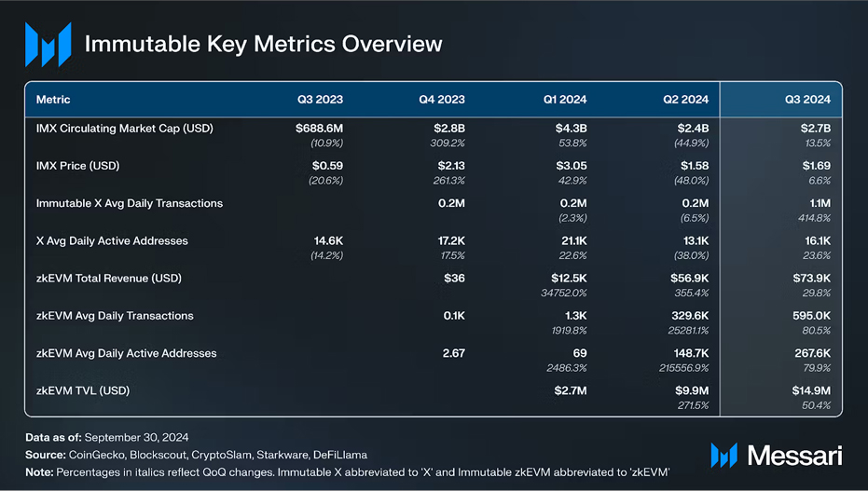This screenshot has width=868, height=491.
Task: Click the '25281.1%' change value
Action: pos(687,331)
